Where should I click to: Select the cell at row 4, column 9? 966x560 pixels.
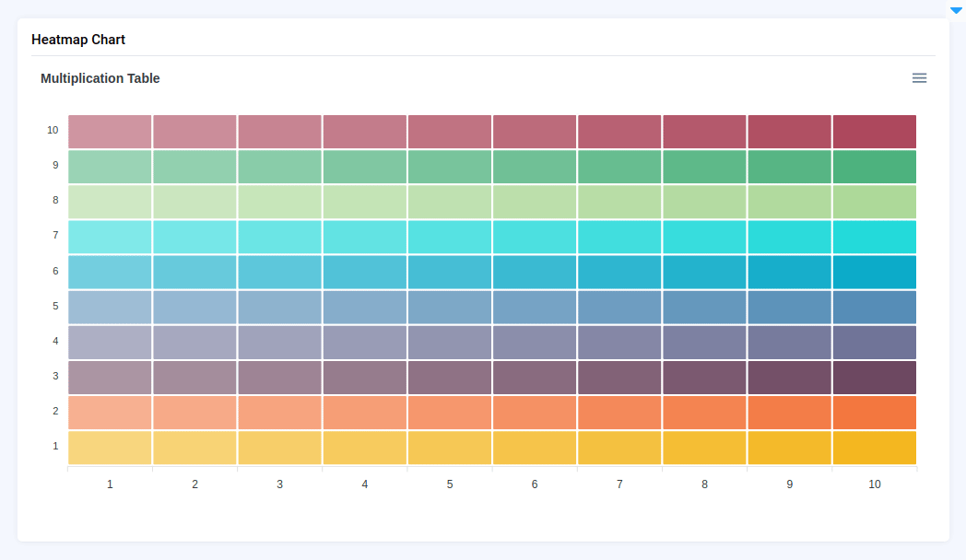(x=789, y=342)
